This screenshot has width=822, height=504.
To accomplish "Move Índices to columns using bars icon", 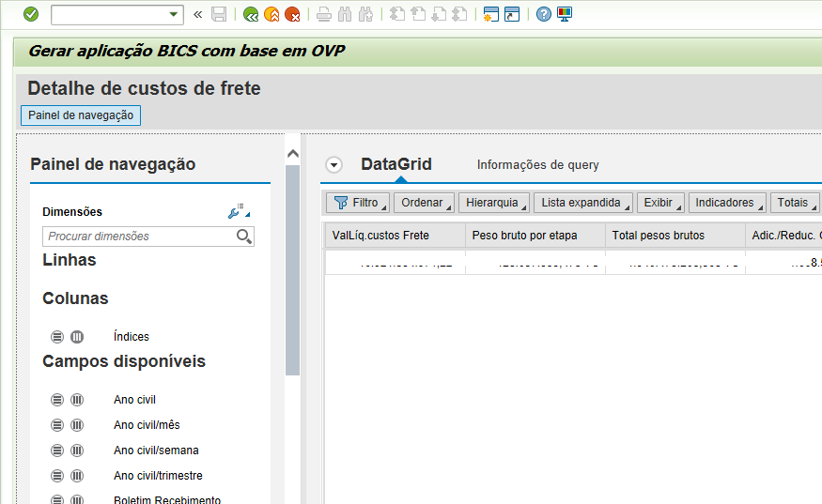I will (77, 337).
